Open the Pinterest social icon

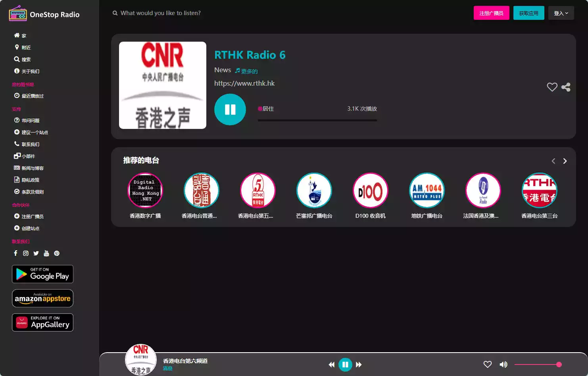[57, 253]
